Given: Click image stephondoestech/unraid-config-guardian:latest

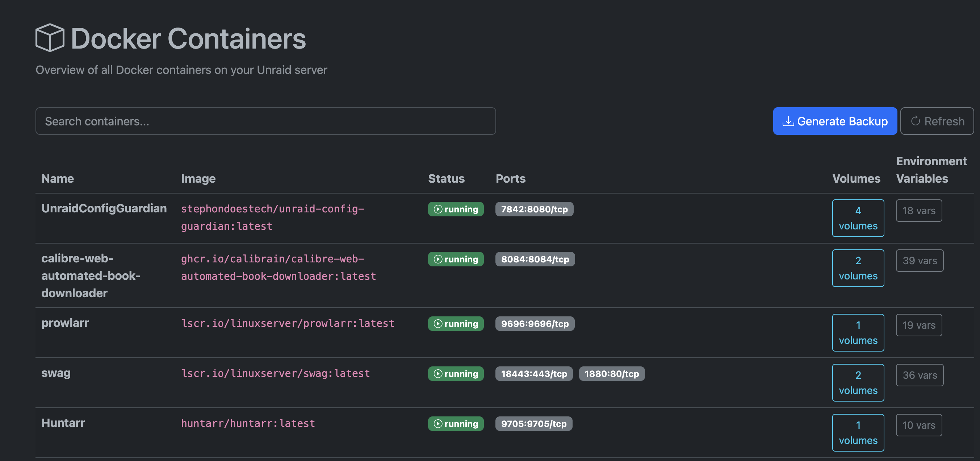Looking at the screenshot, I should (x=272, y=218).
